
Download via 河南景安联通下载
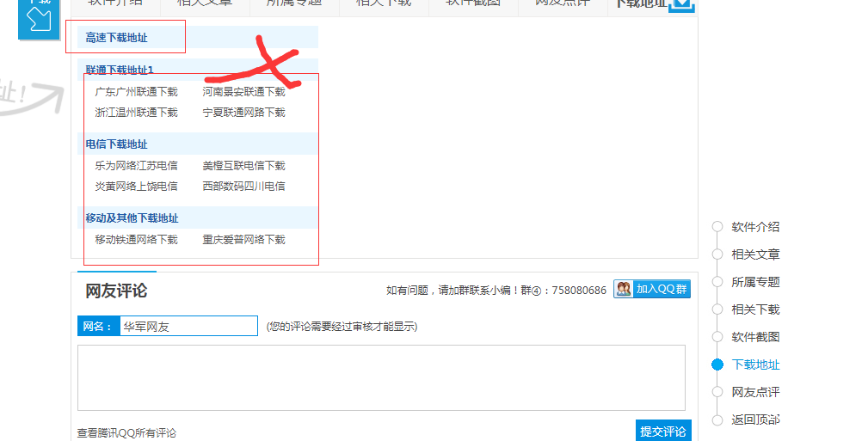tap(243, 92)
